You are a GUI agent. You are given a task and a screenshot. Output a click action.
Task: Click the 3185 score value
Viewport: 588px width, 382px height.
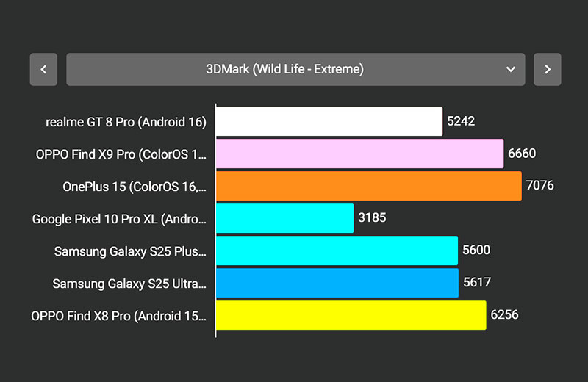[x=372, y=218]
